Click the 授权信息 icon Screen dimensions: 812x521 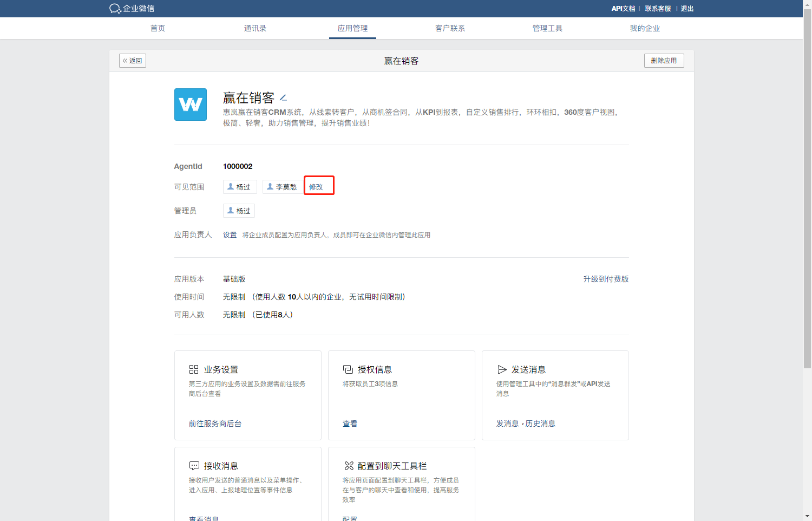tap(348, 369)
